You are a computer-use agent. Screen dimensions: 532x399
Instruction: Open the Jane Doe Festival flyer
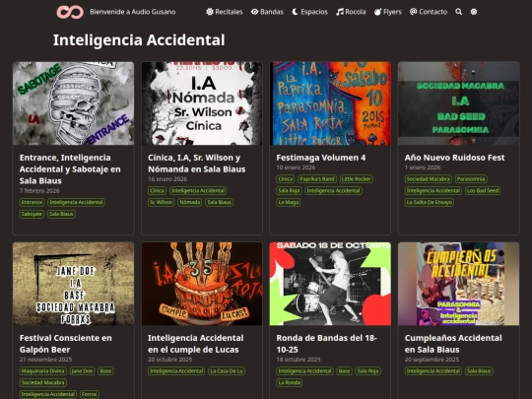click(x=73, y=284)
